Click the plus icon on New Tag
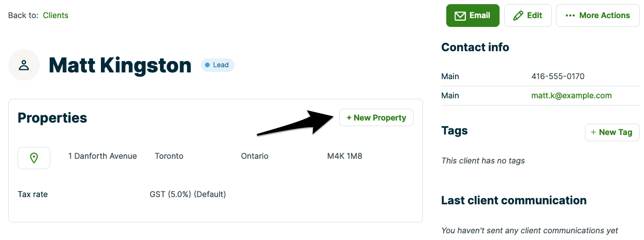 [593, 132]
